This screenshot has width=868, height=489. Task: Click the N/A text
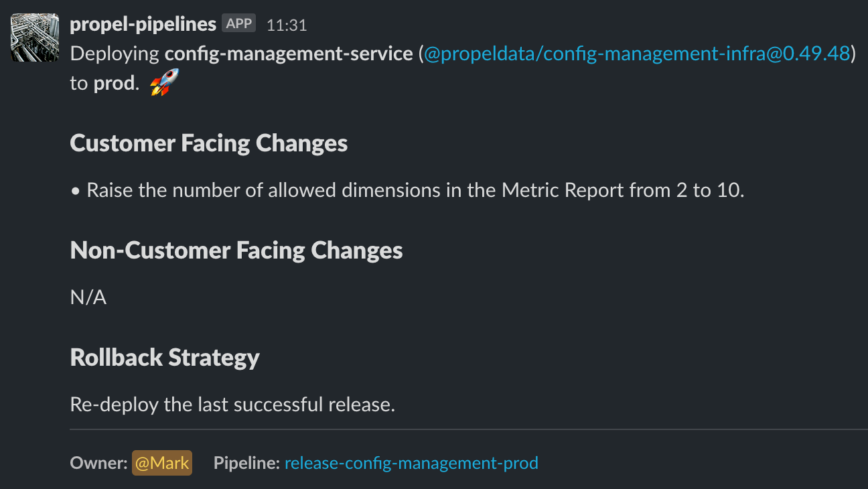point(88,298)
